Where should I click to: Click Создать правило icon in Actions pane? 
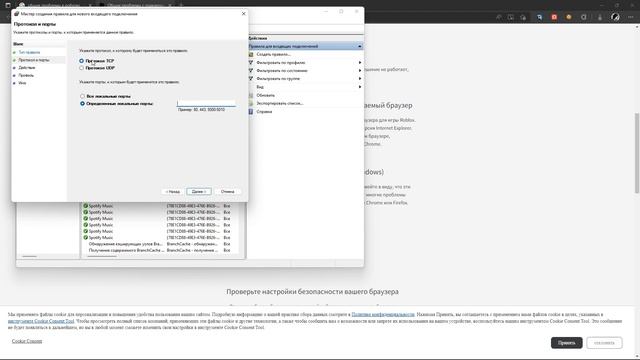(x=251, y=54)
